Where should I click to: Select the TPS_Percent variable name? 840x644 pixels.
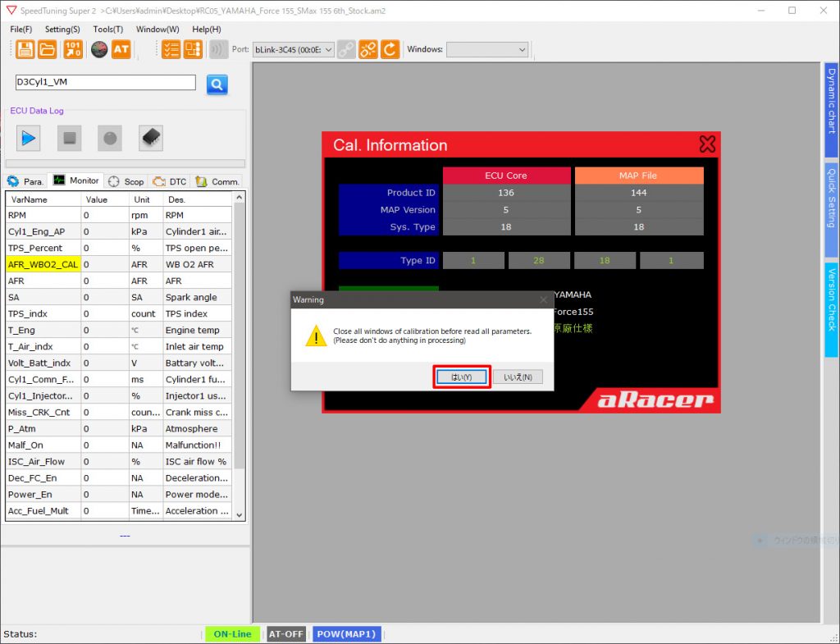tap(43, 248)
